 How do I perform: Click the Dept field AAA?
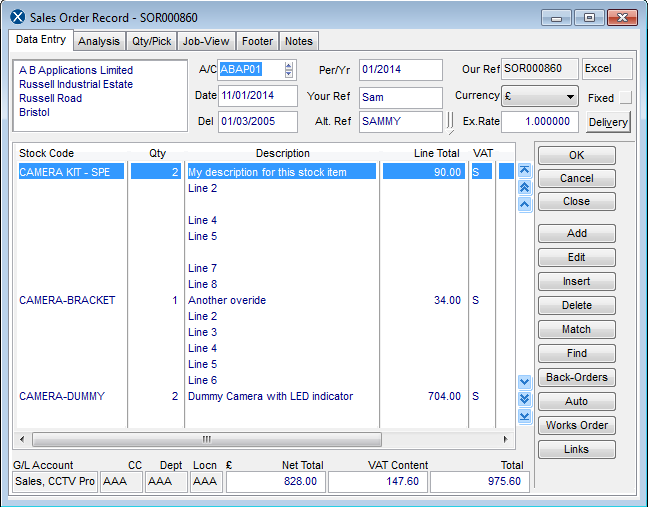point(166,481)
